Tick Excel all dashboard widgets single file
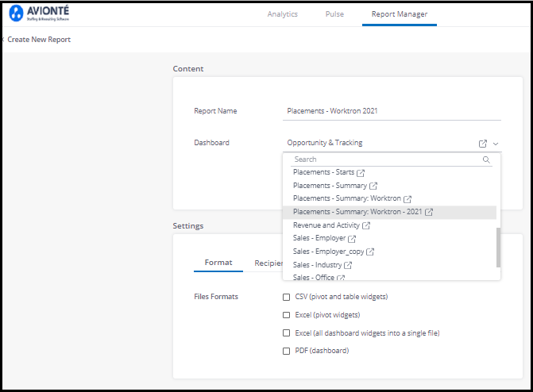Screen dimensions: 533x392 tap(287, 333)
